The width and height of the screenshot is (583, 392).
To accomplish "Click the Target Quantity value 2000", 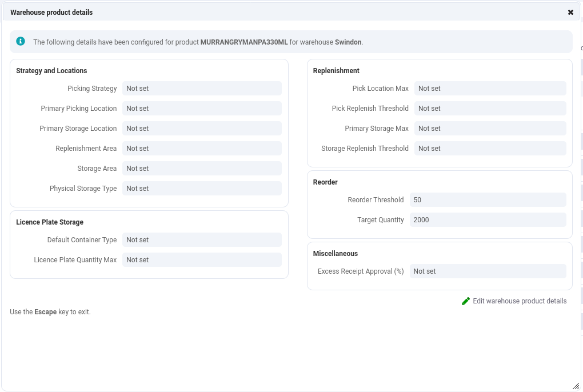I will (x=488, y=220).
